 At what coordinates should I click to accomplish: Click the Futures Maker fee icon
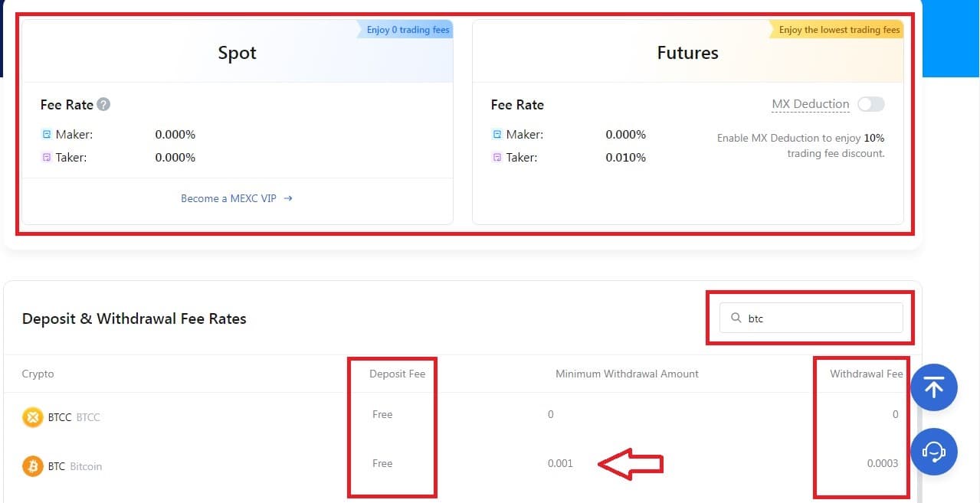pos(497,135)
